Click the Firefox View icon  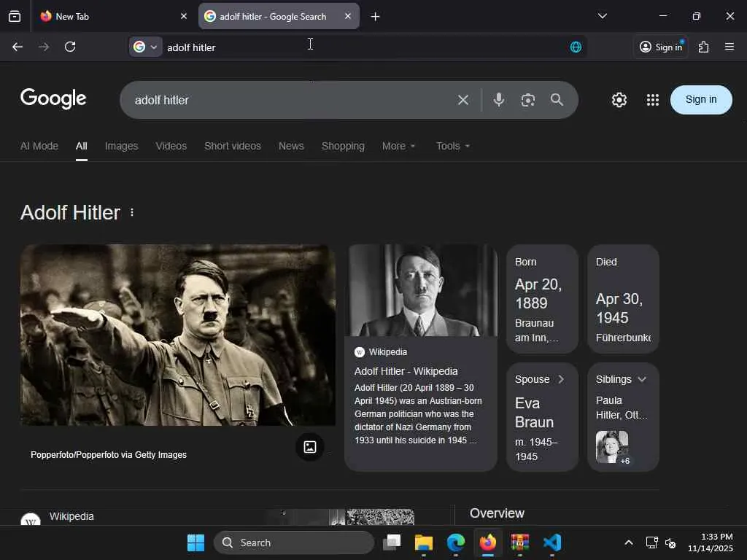[x=15, y=16]
